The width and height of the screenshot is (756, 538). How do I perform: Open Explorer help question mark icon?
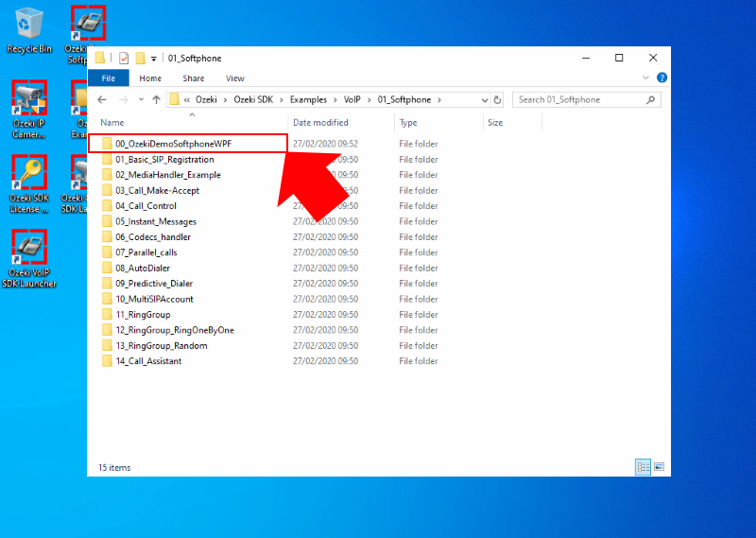click(x=662, y=78)
